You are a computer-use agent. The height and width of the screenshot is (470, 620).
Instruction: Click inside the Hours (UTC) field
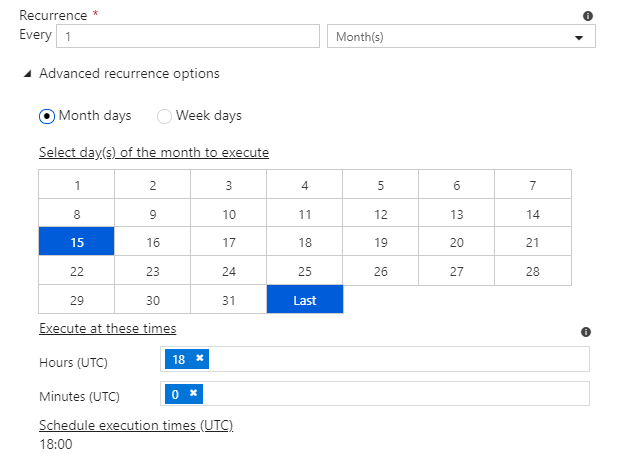click(x=400, y=360)
